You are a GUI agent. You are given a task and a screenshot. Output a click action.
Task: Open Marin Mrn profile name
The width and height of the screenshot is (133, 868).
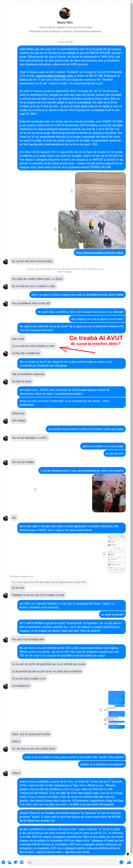tap(65, 23)
